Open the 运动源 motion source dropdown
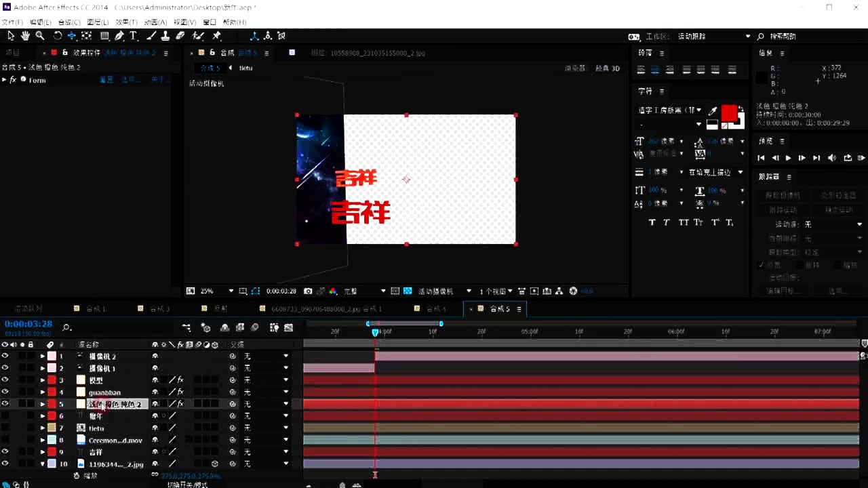 pos(833,224)
